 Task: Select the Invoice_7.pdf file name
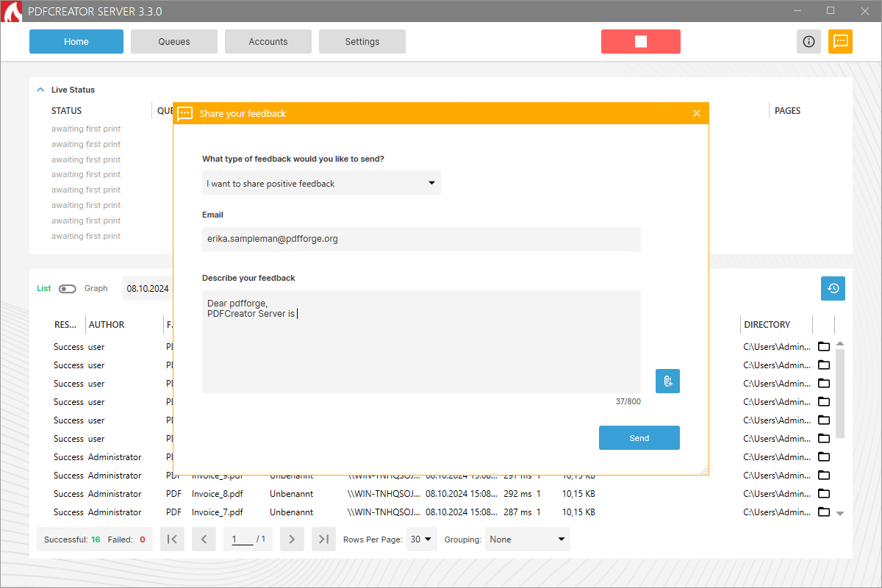[218, 512]
